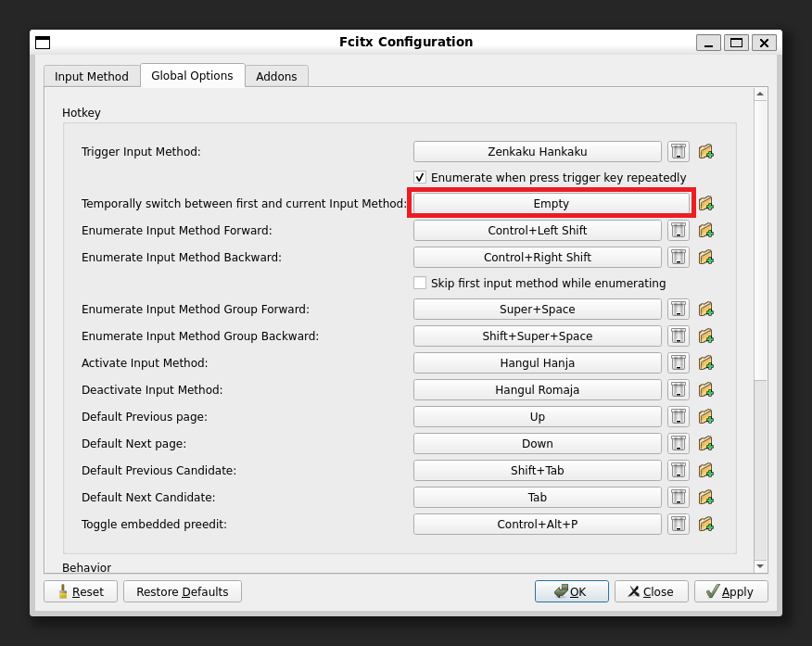Image resolution: width=812 pixels, height=646 pixels.
Task: Delete the Activate Input Method hotkey
Action: (679, 363)
